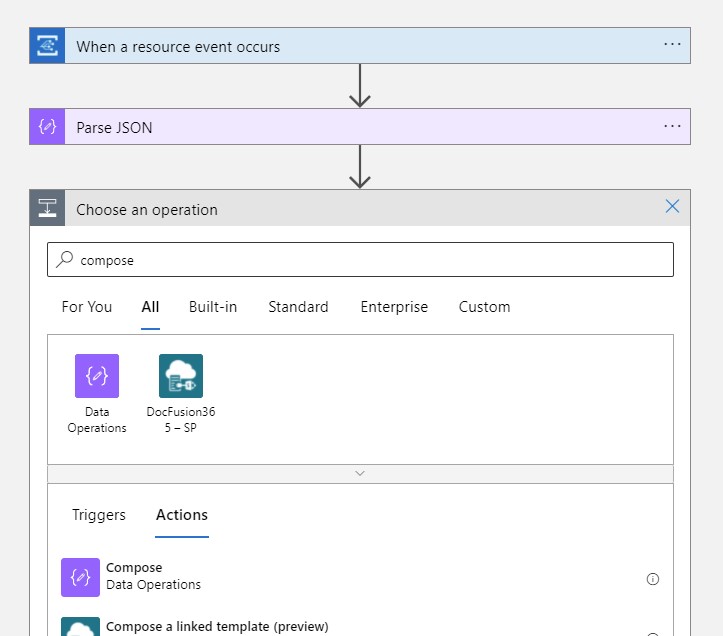
Task: Select the DocFusion365 – SP connector icon
Action: tap(181, 376)
